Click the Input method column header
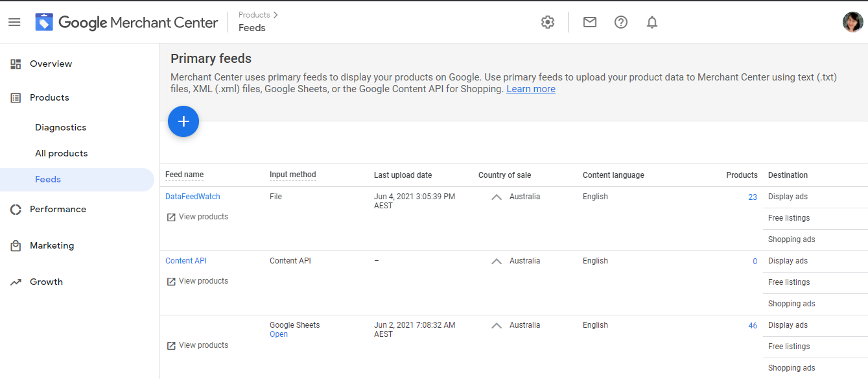Viewport: 868px width, 379px height. click(x=293, y=175)
